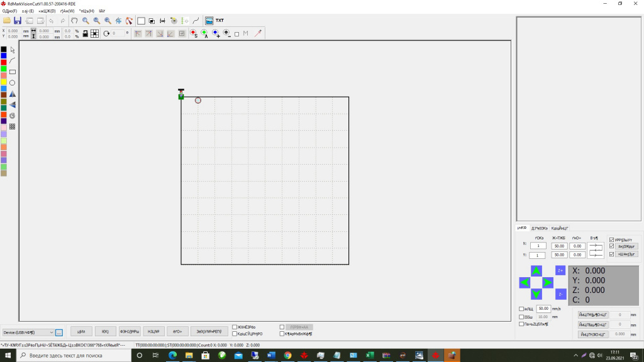Open the (E) menu in menu bar

28,11
